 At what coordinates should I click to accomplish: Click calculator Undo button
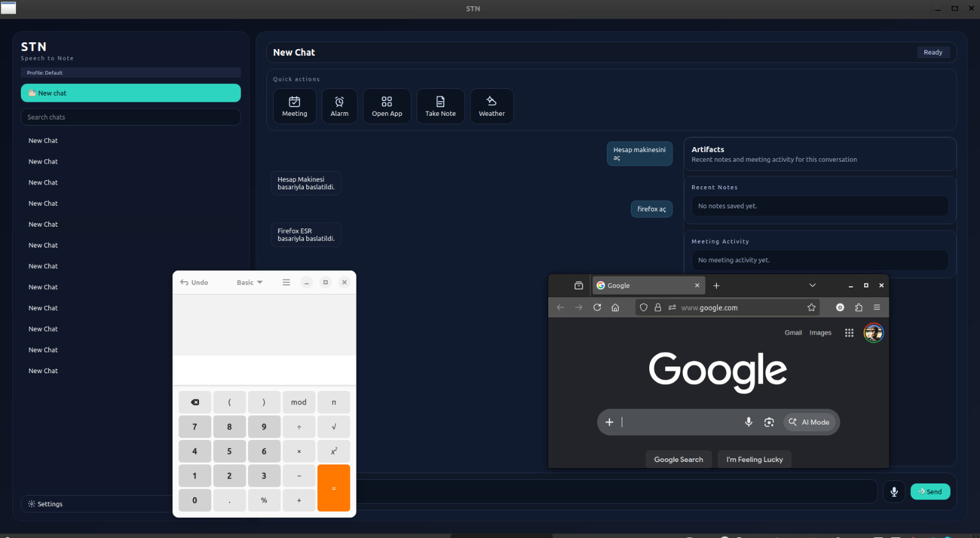194,282
